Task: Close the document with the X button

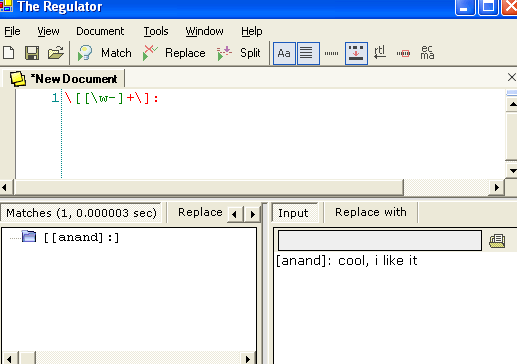Action: click(x=512, y=77)
